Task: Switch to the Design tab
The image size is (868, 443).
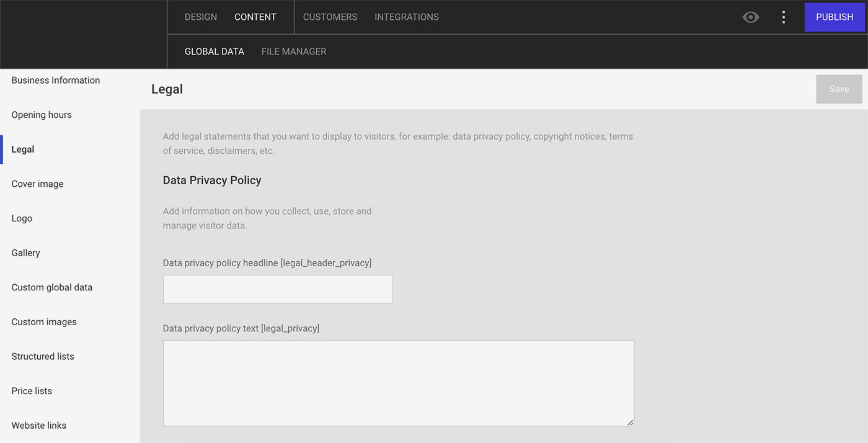Action: (201, 17)
